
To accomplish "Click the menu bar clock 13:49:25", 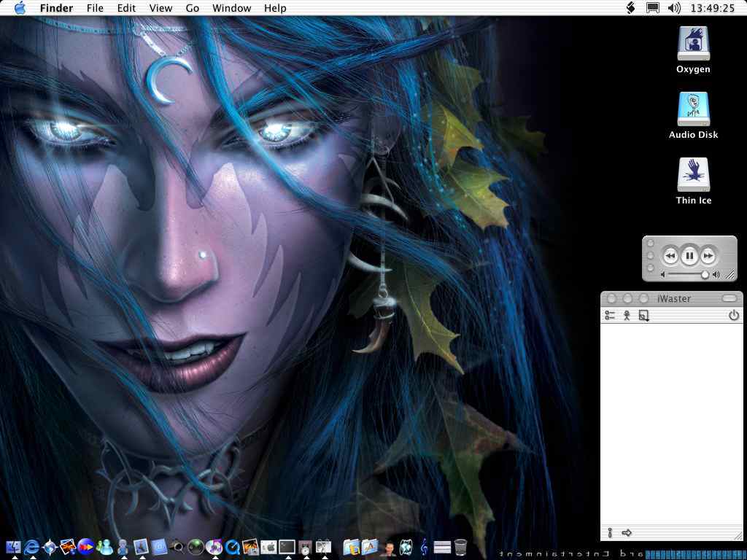I will point(712,8).
